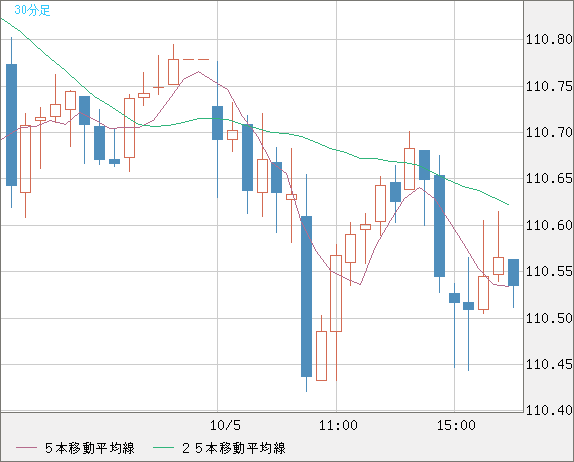
Task: Click the 25本移動平均線 legend label
Action: 234,448
